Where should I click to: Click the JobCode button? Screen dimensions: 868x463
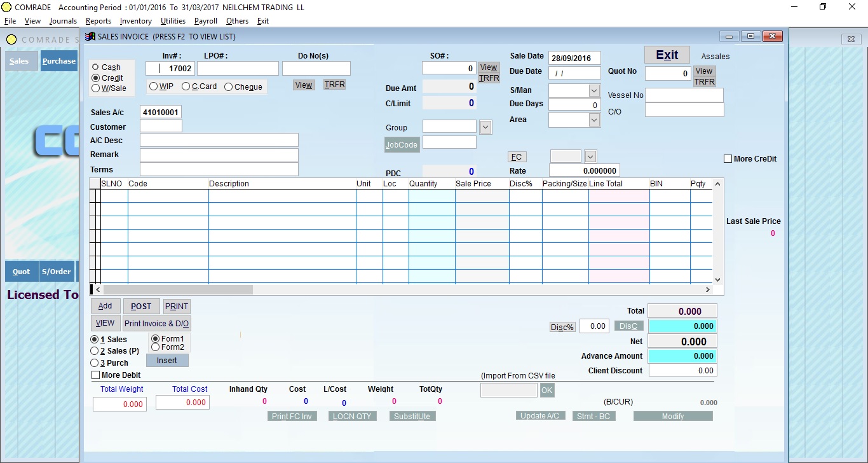pyautogui.click(x=402, y=145)
